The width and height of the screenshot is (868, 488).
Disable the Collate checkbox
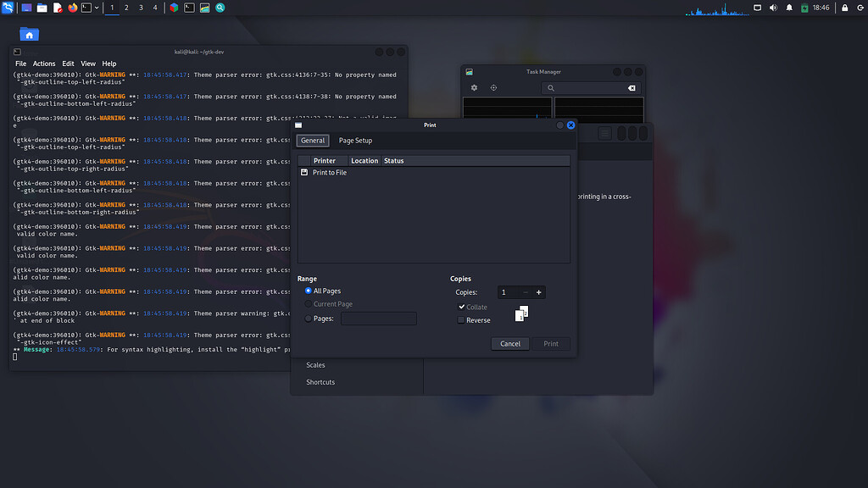click(460, 307)
